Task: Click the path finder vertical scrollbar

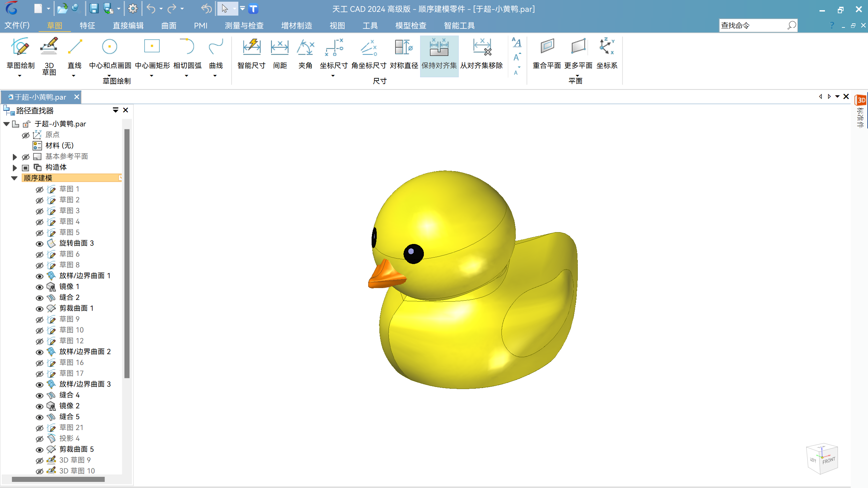Action: coord(127,253)
